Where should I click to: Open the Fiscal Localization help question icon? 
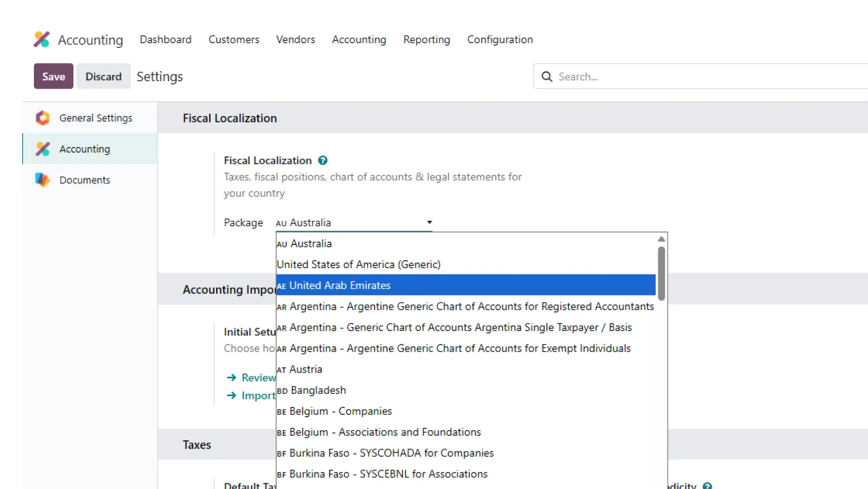tap(323, 161)
